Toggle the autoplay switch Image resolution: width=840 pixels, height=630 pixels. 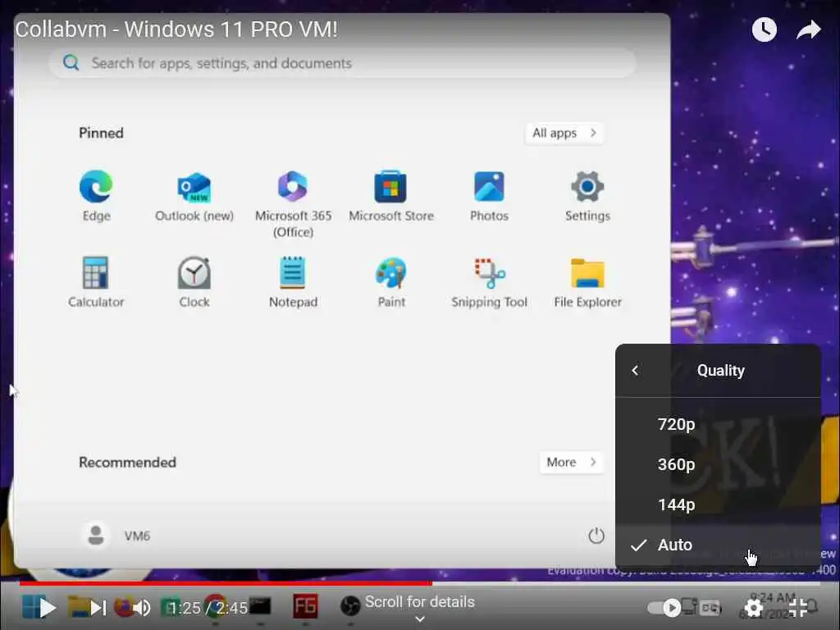[x=664, y=608]
